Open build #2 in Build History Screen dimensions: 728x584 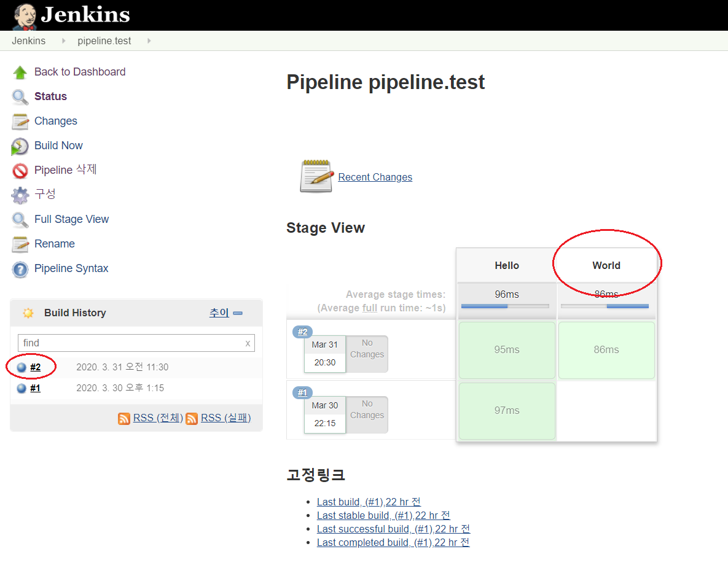pos(35,368)
